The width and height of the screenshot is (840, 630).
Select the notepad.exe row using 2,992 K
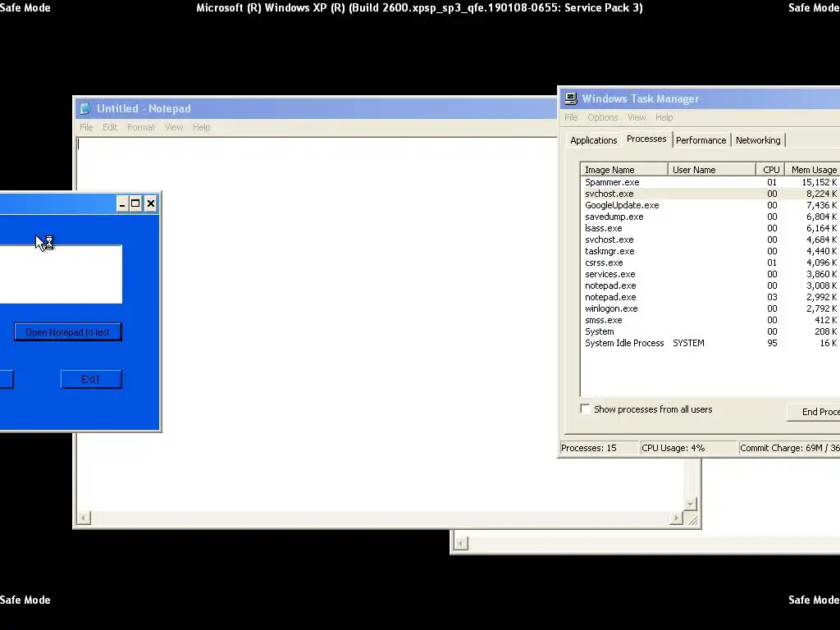(710, 297)
